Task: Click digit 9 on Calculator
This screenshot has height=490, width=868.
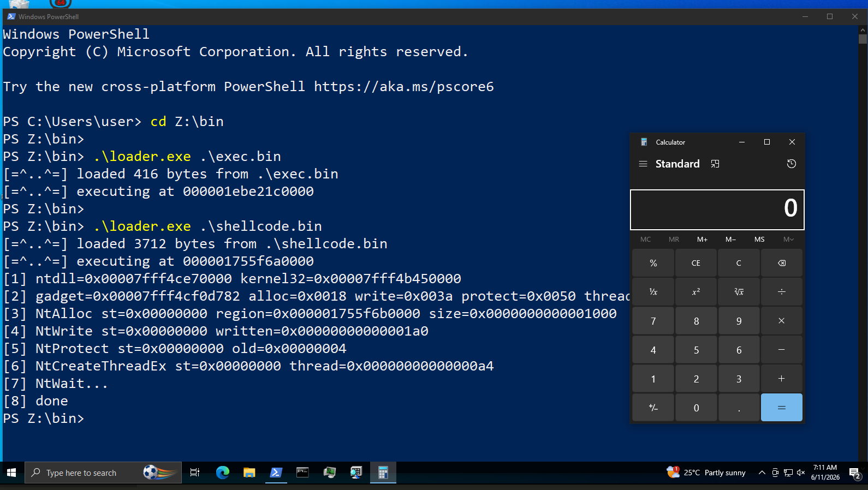Action: tap(739, 321)
